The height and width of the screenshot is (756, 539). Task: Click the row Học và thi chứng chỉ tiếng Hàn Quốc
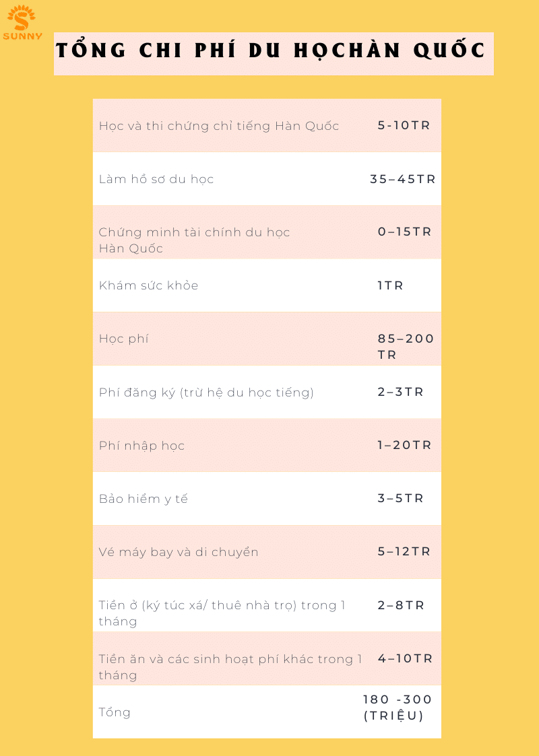click(x=267, y=125)
